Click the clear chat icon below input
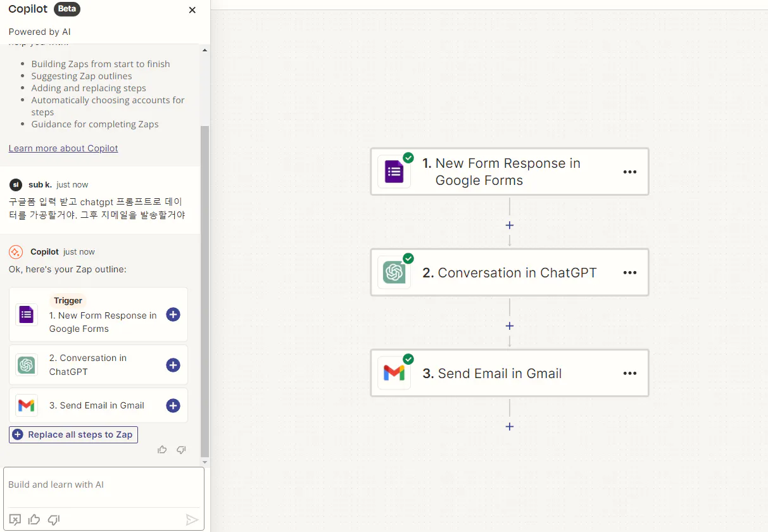The width and height of the screenshot is (768, 532). click(15, 519)
